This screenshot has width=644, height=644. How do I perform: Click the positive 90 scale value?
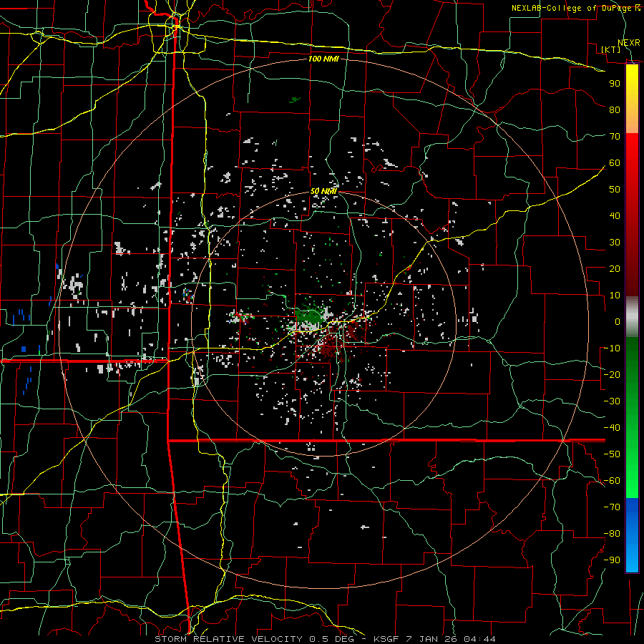(615, 84)
